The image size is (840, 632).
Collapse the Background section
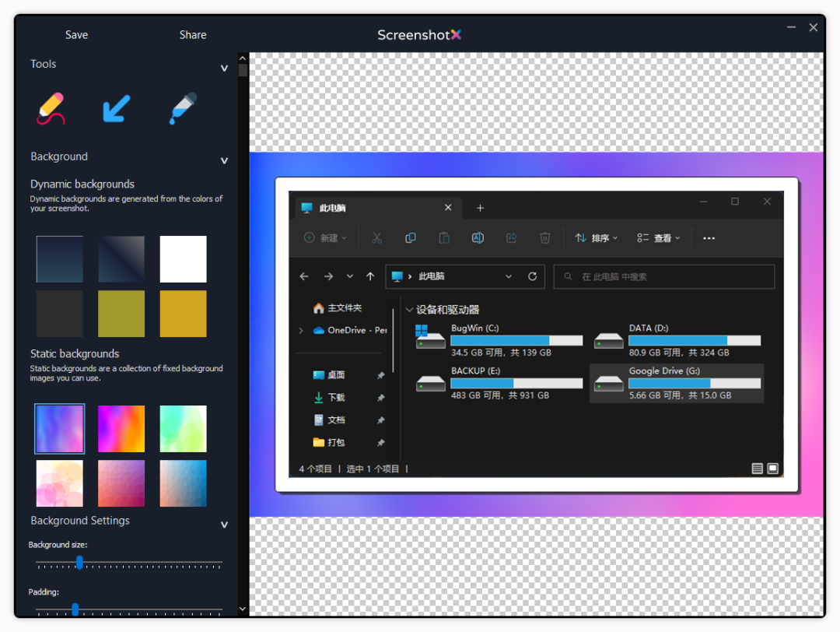[x=225, y=160]
